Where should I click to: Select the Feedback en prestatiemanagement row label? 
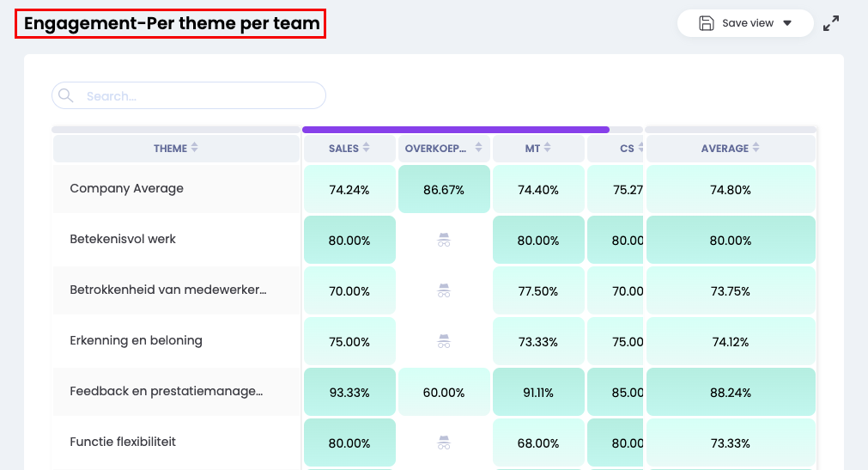click(166, 392)
